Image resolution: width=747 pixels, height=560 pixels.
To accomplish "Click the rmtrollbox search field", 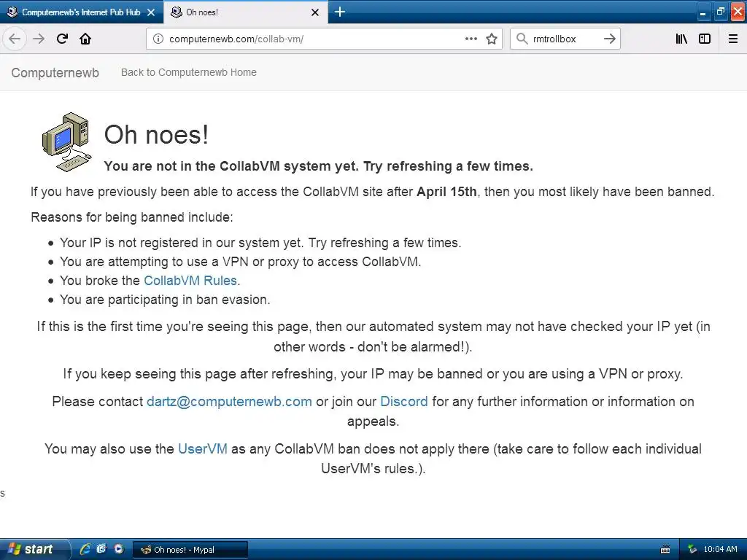I will [565, 39].
